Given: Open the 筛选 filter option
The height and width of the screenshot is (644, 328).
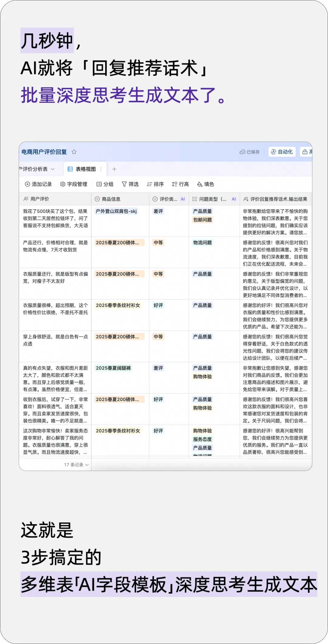Looking at the screenshot, I should [130, 184].
